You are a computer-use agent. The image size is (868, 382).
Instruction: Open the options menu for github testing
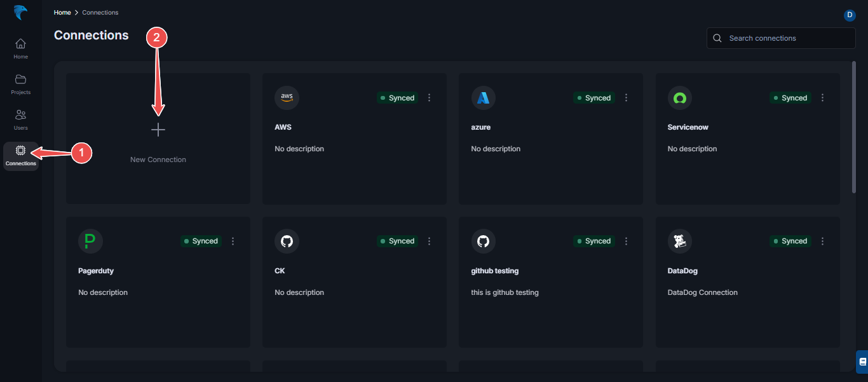click(626, 241)
